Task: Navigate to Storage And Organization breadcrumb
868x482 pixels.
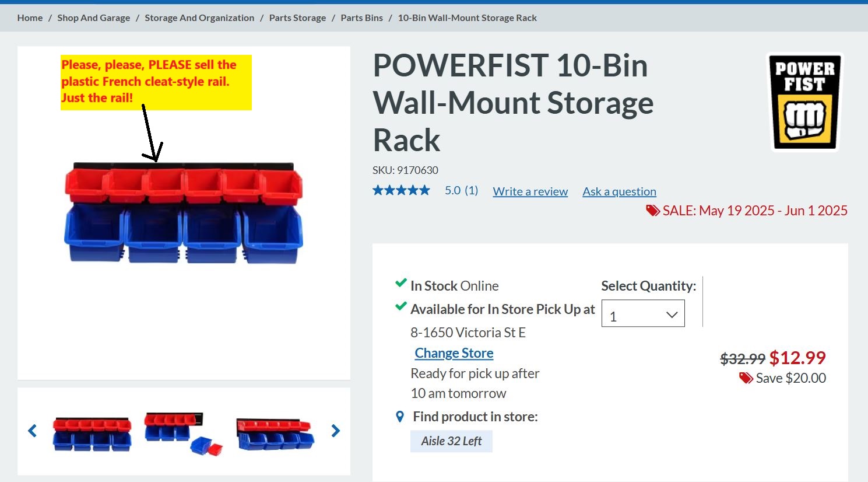Action: (199, 18)
